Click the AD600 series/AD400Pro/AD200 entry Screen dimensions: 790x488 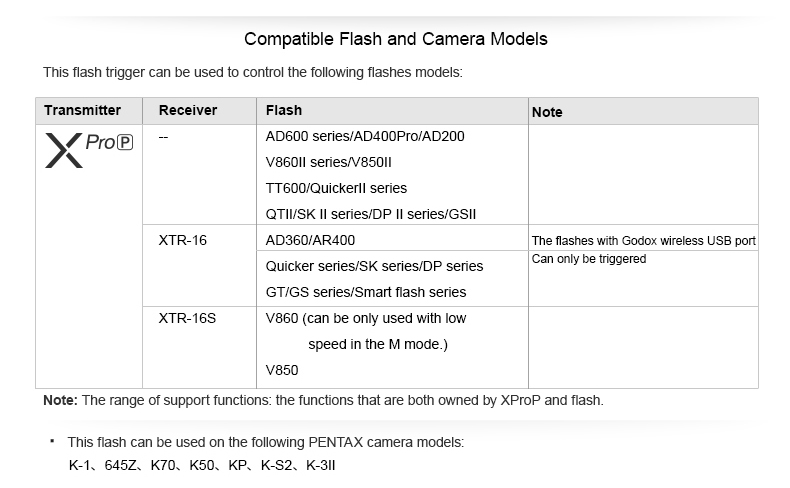click(365, 136)
